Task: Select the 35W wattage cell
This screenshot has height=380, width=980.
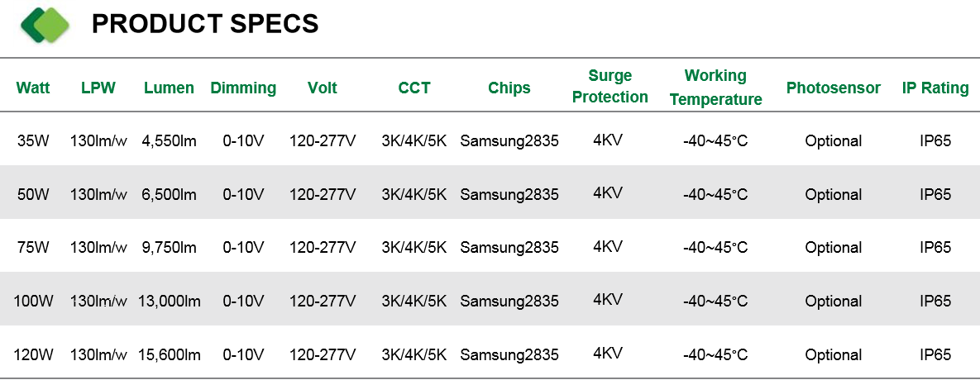Action: 33,141
